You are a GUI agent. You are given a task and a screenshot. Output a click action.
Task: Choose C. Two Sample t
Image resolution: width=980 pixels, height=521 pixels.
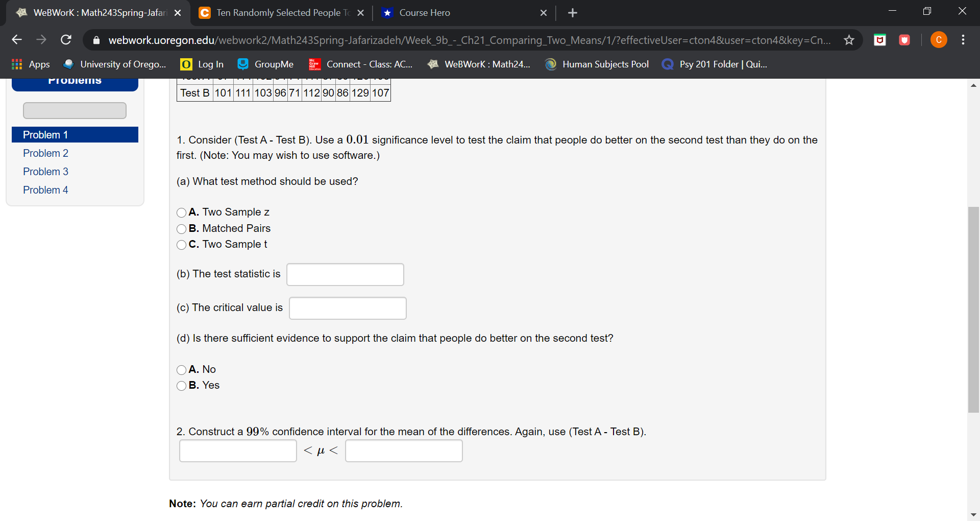181,245
